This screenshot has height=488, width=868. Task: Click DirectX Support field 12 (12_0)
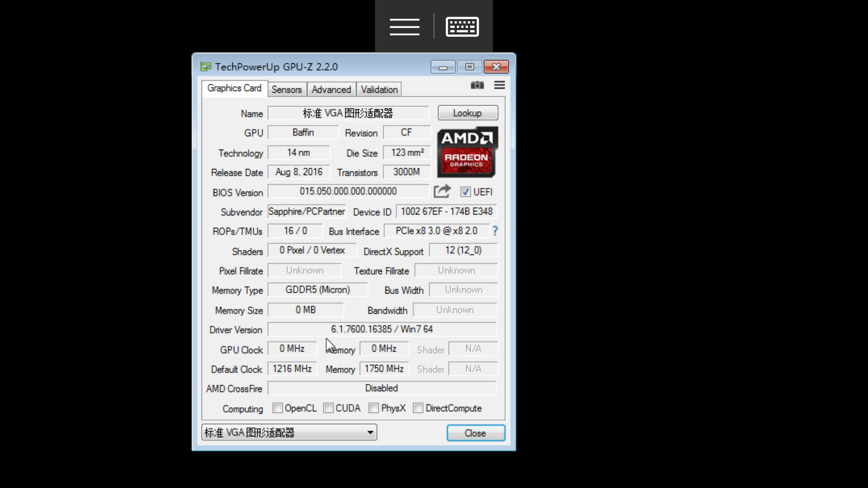click(x=463, y=250)
